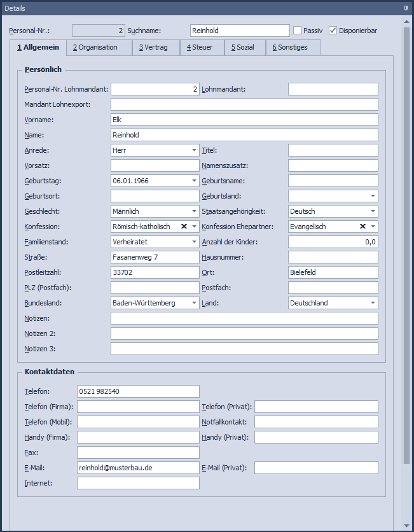
Task: Click the scrollbar up arrow
Action: click(x=406, y=21)
